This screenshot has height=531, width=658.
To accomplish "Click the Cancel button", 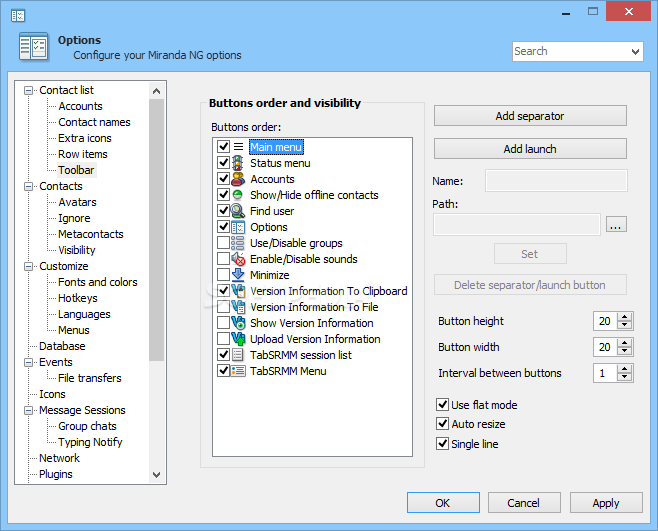I will tap(524, 503).
